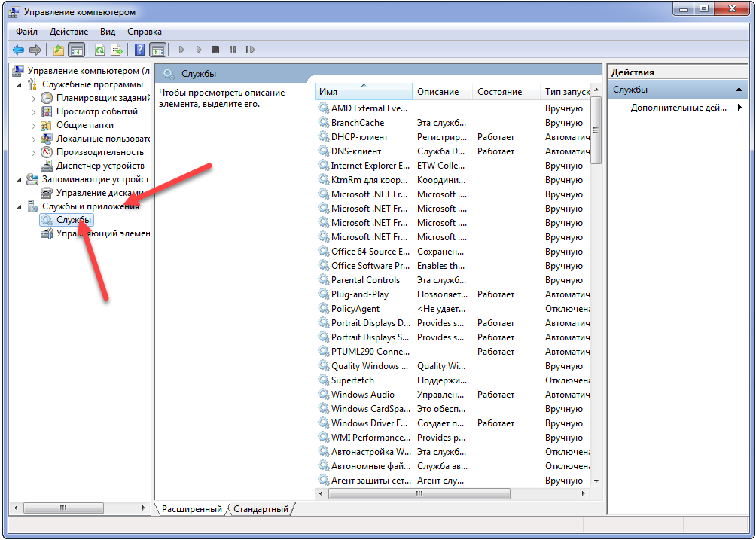
Task: Click the Back arrow in toolbar
Action: coord(18,50)
